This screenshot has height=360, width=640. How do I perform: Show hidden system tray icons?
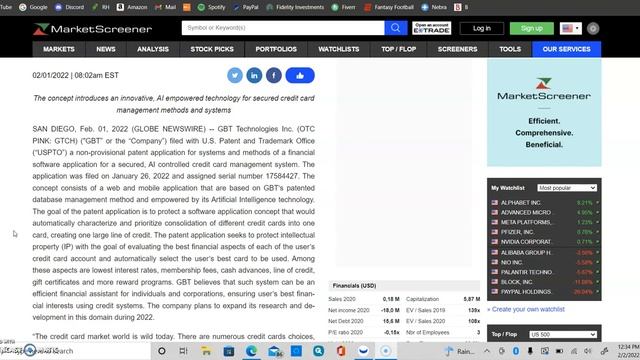coord(487,351)
